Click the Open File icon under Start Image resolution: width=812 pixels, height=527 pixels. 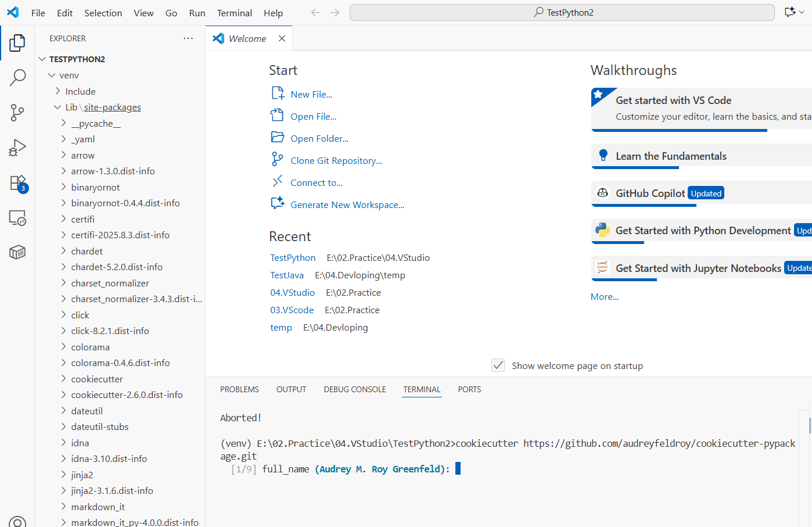pyautogui.click(x=277, y=115)
